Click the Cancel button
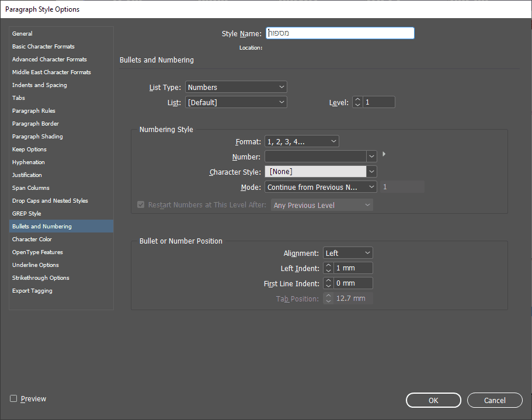532x420 pixels. click(x=495, y=400)
